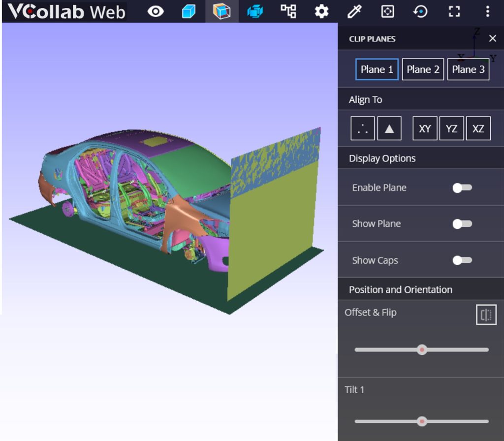
Task: Click the 'Align To' section header
Action: coord(366,99)
